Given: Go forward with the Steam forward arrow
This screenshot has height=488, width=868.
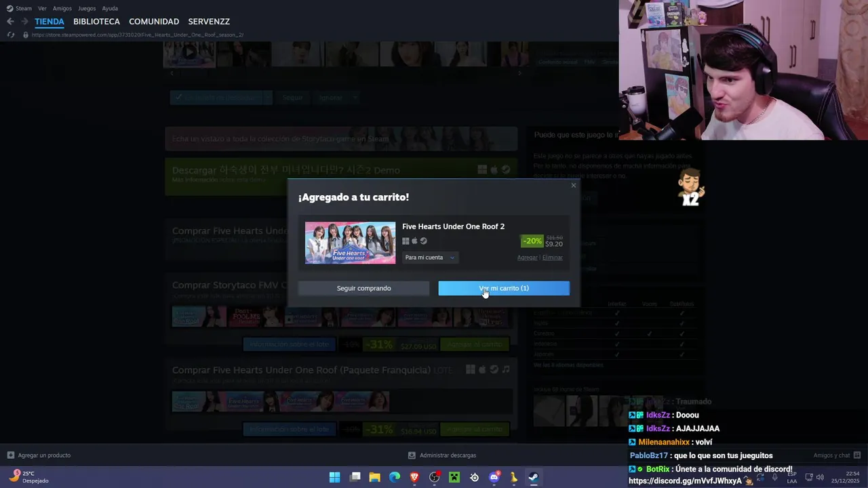Looking at the screenshot, I should pyautogui.click(x=24, y=22).
